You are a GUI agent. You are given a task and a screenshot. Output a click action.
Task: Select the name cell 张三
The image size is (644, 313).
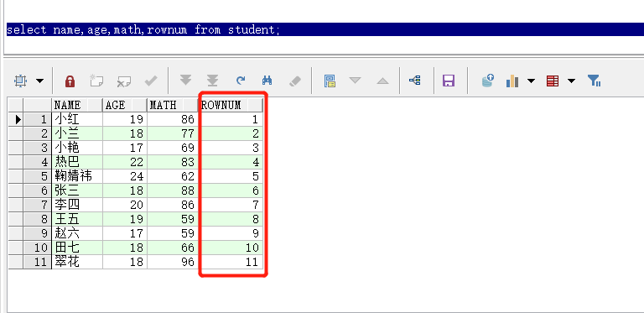point(77,190)
